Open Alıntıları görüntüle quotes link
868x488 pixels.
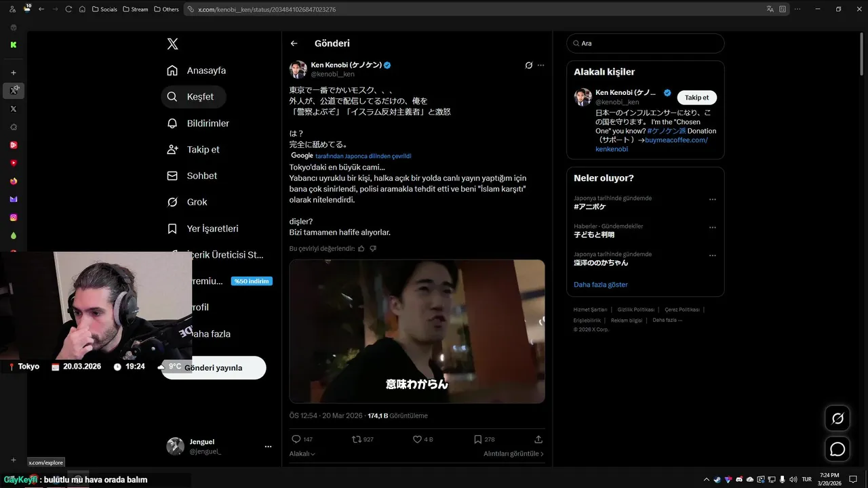point(513,454)
